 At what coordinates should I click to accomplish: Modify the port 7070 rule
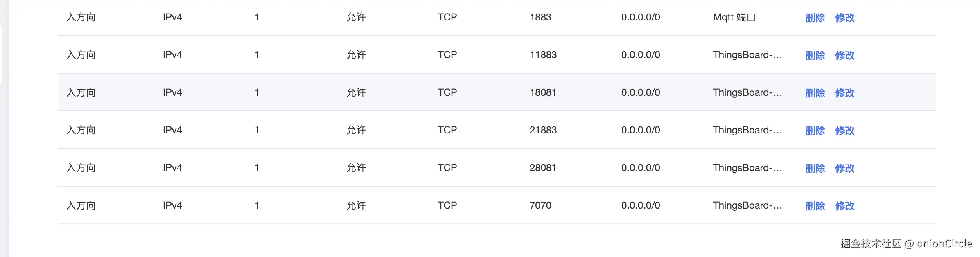845,206
